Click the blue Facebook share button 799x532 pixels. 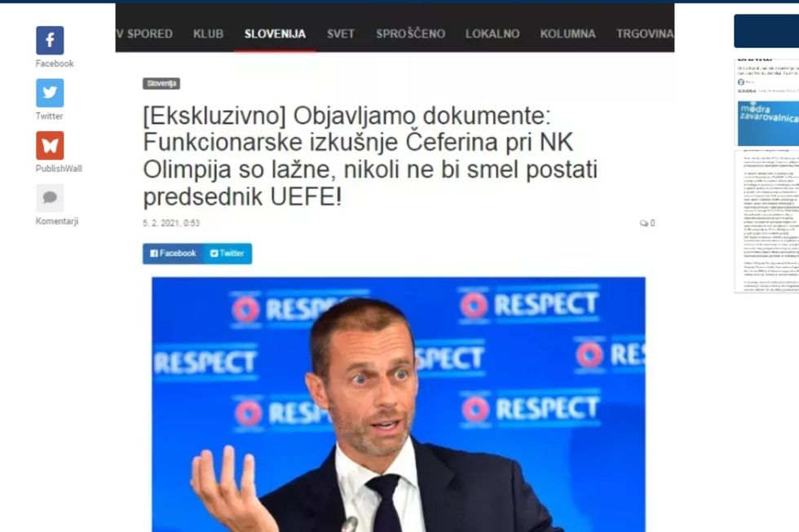173,253
